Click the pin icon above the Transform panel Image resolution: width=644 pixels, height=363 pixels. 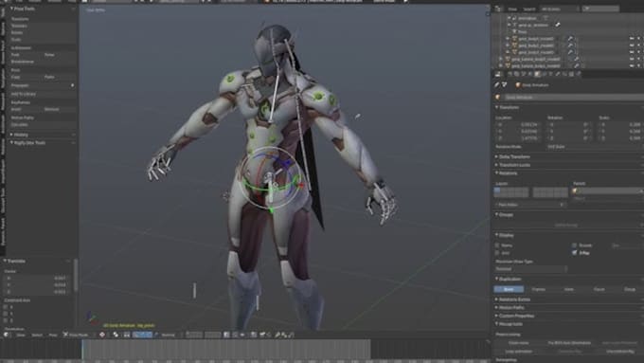(497, 84)
